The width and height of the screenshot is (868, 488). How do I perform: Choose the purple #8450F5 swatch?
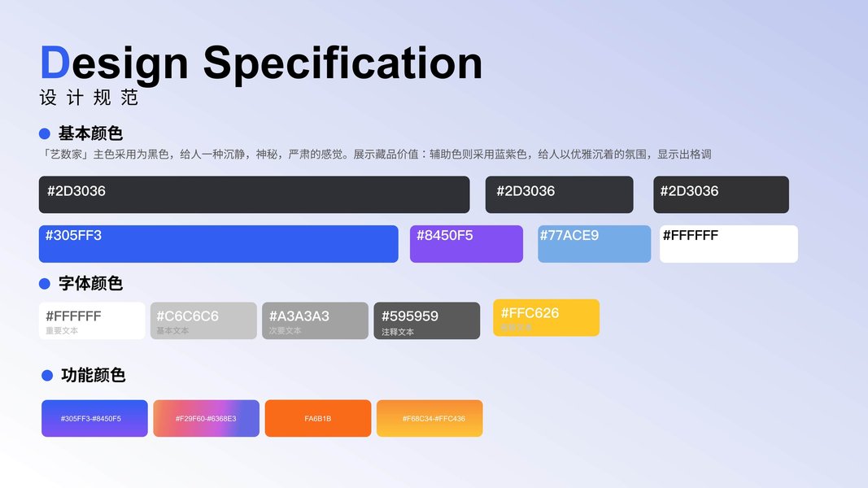(x=466, y=244)
